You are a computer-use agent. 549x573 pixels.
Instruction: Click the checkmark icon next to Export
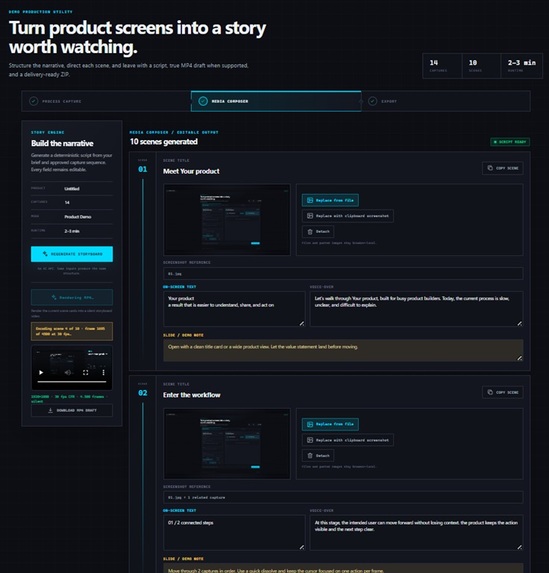[372, 101]
